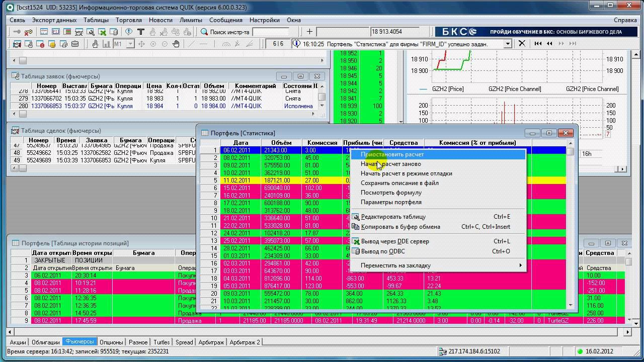The width and height of the screenshot is (644, 362).
Task: Choose Копировать в буфер обмена
Action: (438, 227)
